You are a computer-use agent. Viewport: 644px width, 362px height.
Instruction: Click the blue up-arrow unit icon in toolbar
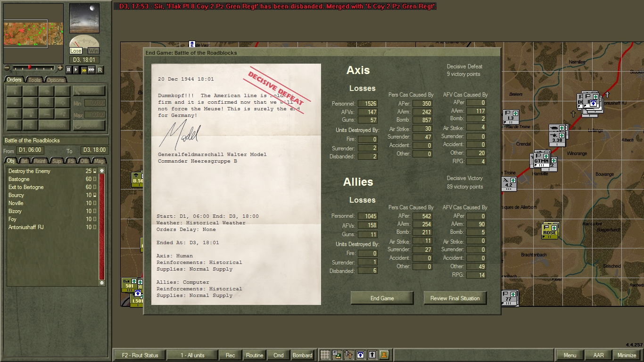coord(360,355)
